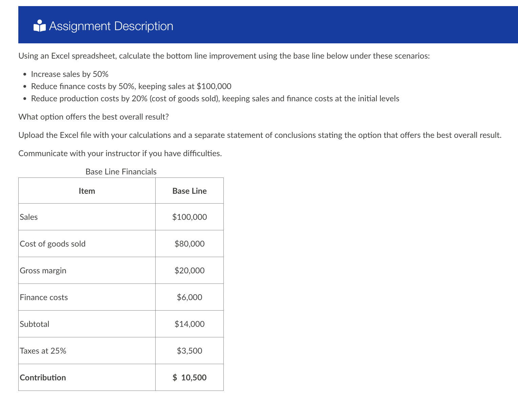Click the $6,000 finance cost value
Image resolution: width=518 pixels, height=420 pixels.
point(189,297)
